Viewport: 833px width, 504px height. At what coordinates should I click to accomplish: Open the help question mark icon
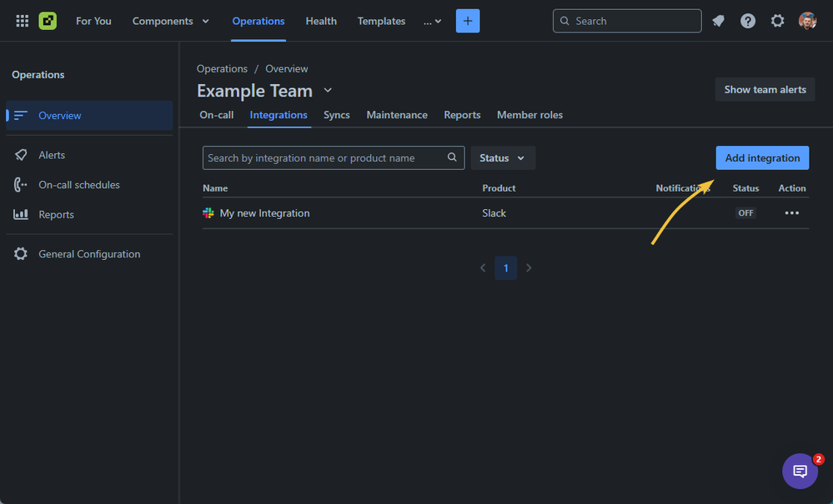pos(748,21)
